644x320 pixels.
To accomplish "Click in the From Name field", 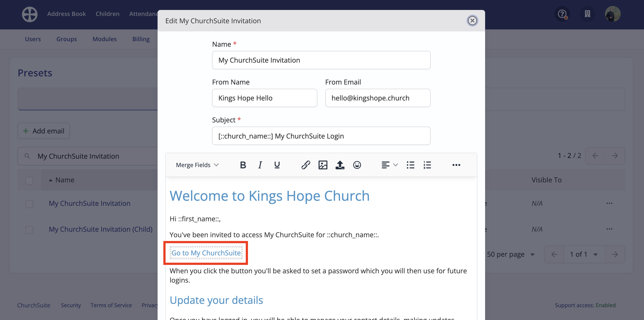I will tap(265, 98).
